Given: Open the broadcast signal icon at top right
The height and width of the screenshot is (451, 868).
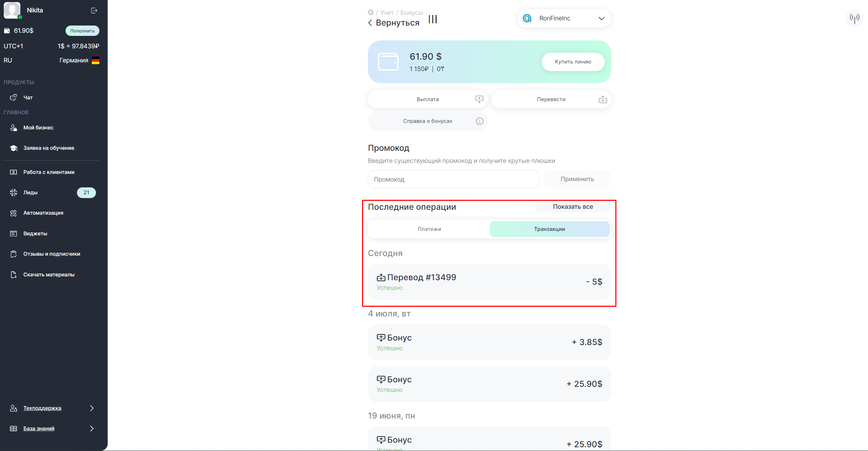Looking at the screenshot, I should 854,18.
